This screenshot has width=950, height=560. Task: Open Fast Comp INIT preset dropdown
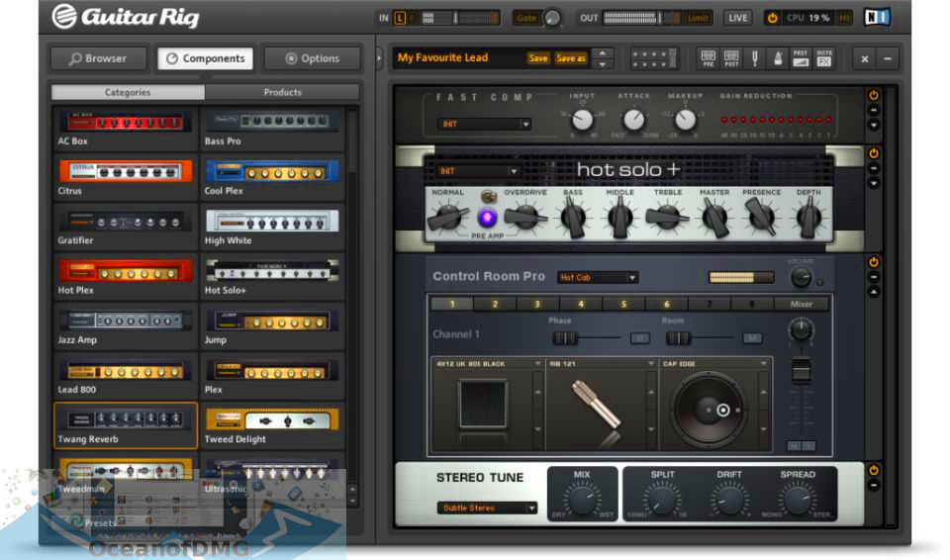point(484,125)
